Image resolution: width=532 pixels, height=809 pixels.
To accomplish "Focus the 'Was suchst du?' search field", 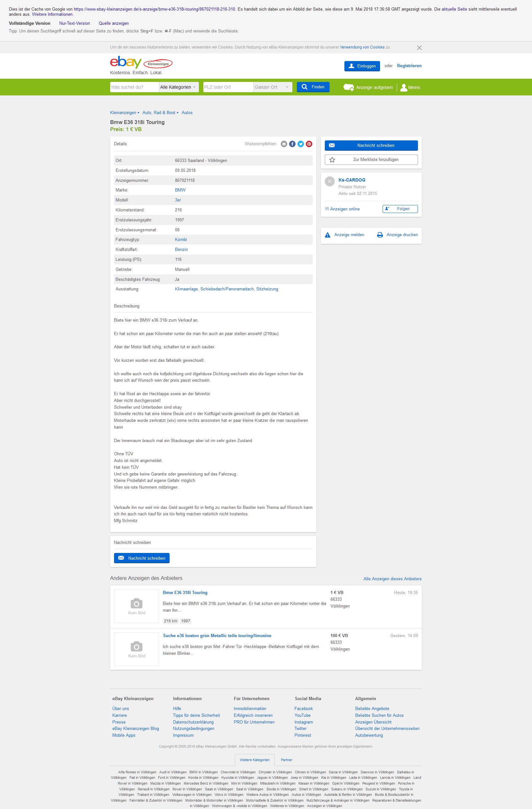I will [x=134, y=87].
